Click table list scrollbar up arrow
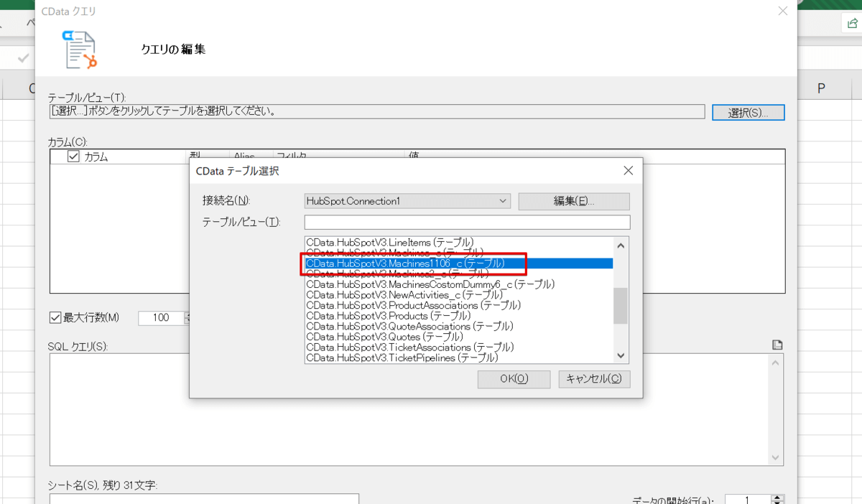 (x=621, y=245)
